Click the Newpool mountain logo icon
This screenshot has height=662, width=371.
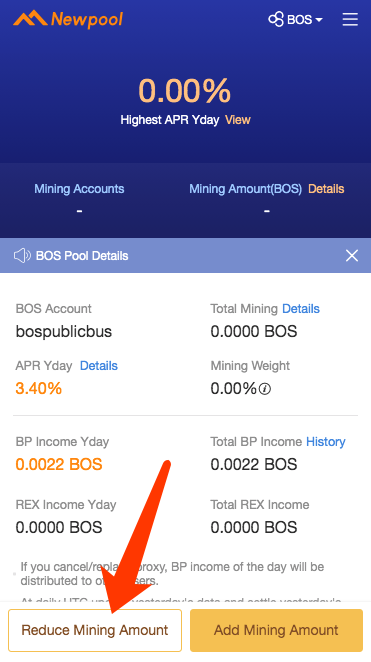30,18
